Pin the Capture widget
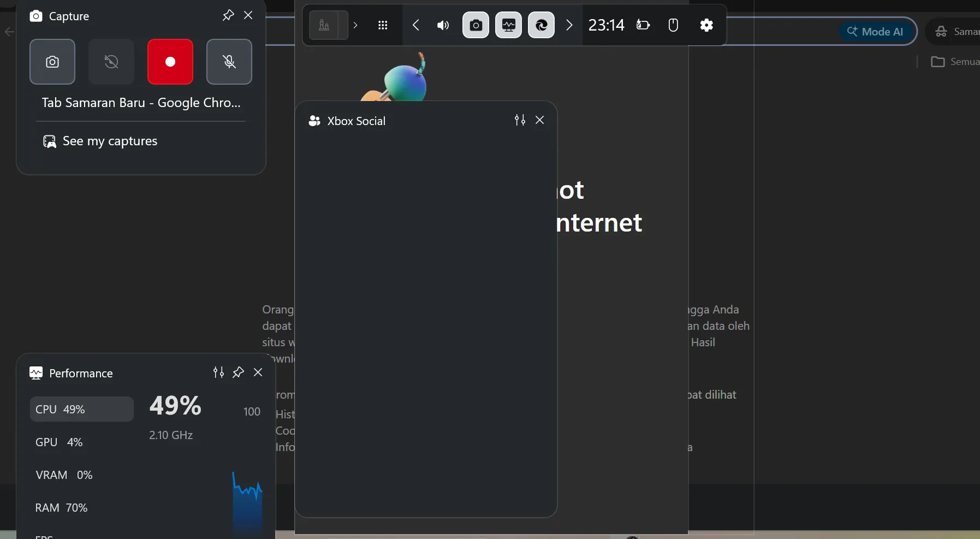Image resolution: width=980 pixels, height=539 pixels. point(228,15)
